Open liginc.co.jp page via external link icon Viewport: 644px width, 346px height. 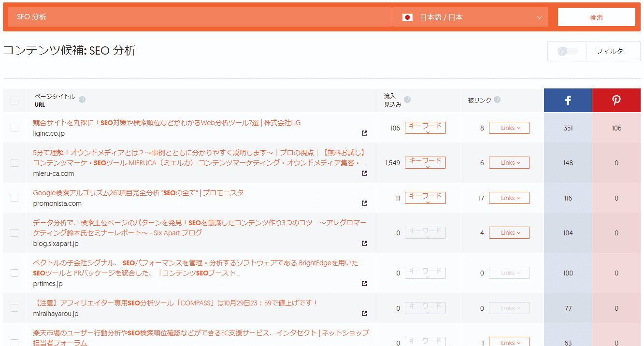364,133
